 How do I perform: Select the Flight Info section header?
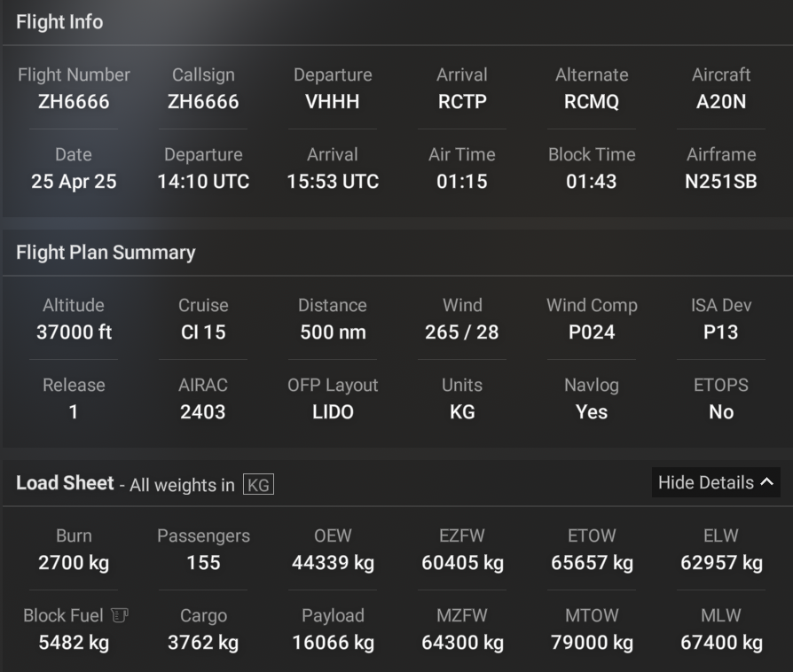pyautogui.click(x=59, y=22)
